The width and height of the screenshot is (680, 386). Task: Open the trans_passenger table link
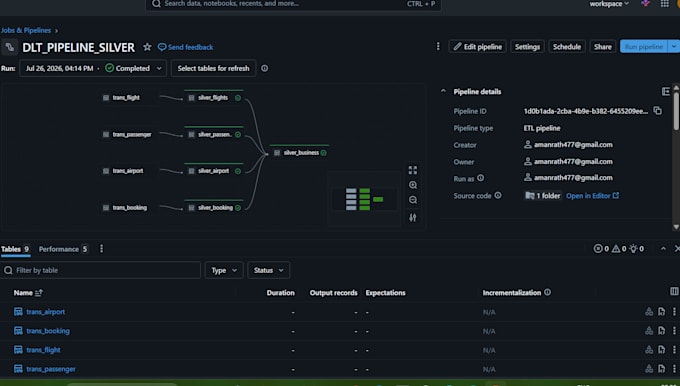(51, 369)
